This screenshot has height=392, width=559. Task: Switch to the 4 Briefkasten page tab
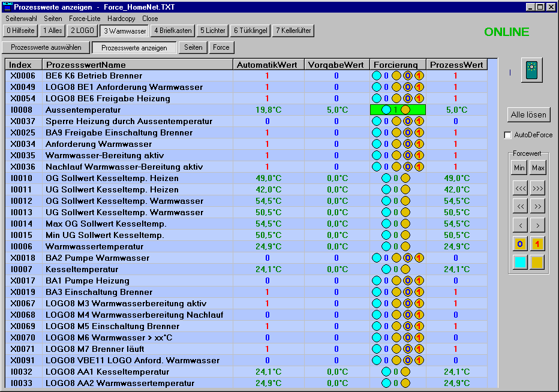(x=172, y=31)
